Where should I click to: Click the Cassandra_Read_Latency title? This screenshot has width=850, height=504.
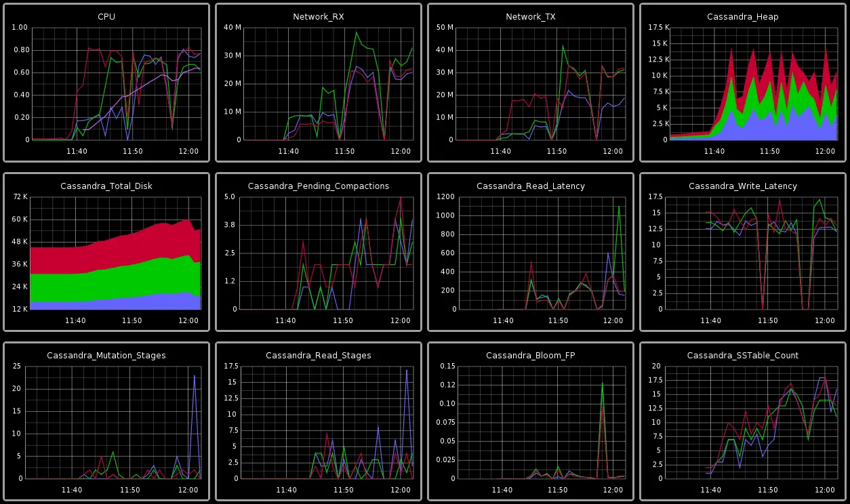tap(531, 186)
